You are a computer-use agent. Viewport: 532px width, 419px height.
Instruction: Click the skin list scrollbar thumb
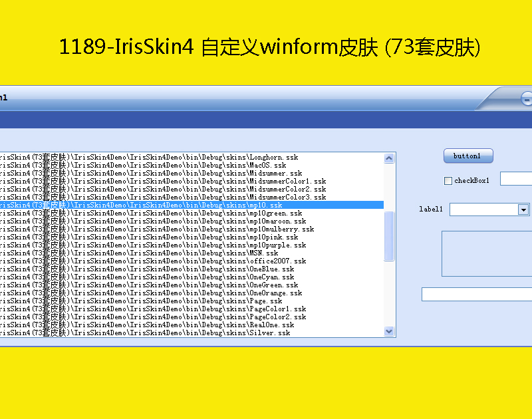pos(389,236)
